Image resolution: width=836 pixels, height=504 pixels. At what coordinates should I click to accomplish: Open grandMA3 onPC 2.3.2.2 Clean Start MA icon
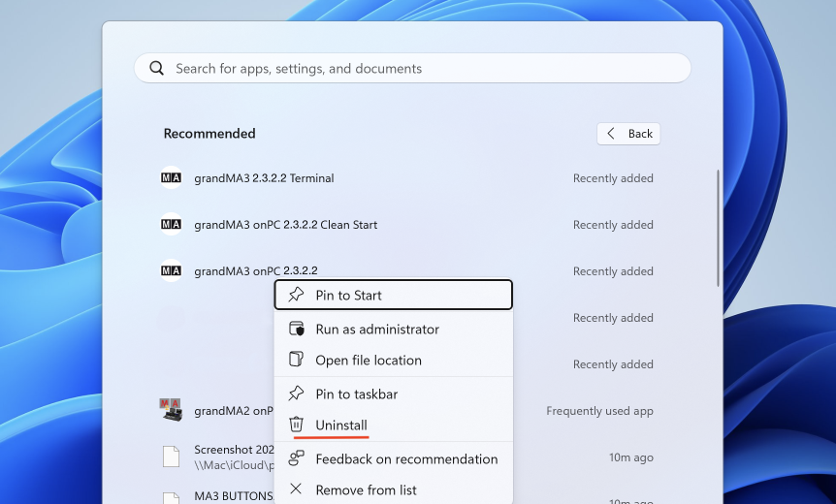pyautogui.click(x=171, y=224)
